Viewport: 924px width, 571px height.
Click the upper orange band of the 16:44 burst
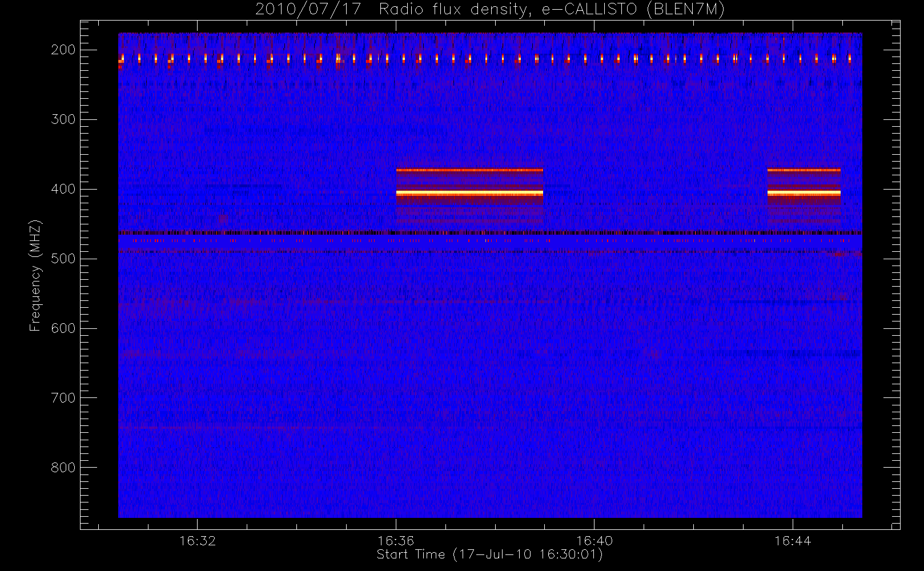pos(804,170)
